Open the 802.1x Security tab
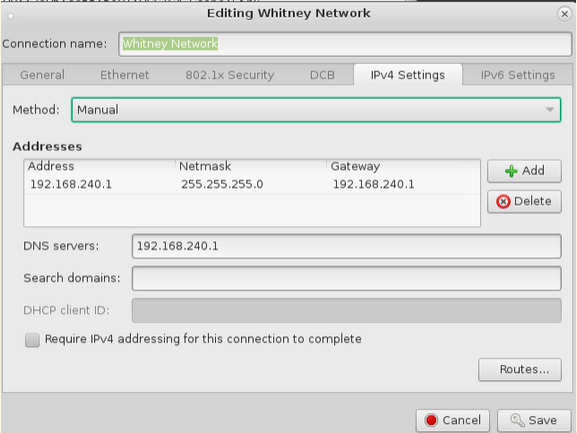577x433 pixels. [x=230, y=75]
